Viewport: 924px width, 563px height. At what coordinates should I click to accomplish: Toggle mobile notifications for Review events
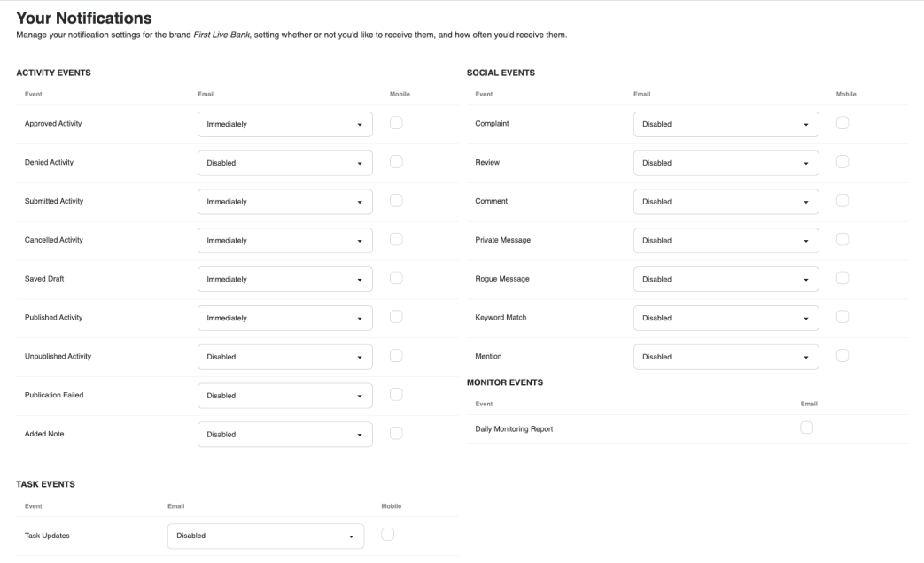[842, 161]
